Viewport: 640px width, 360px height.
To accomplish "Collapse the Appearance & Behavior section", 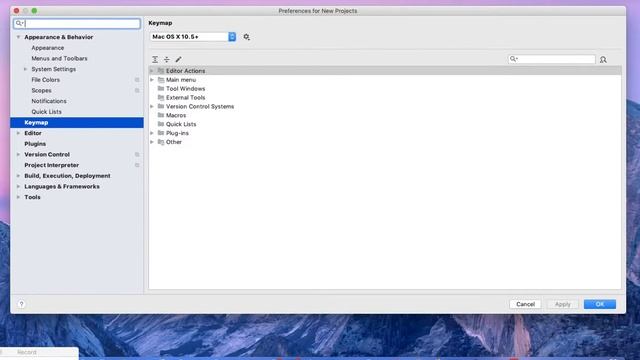I will (18, 37).
